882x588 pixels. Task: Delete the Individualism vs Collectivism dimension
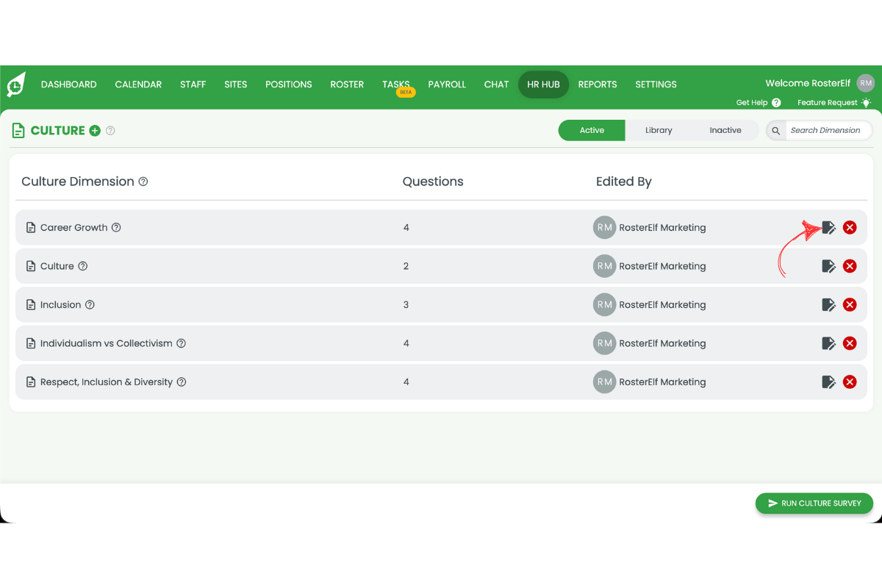(850, 343)
